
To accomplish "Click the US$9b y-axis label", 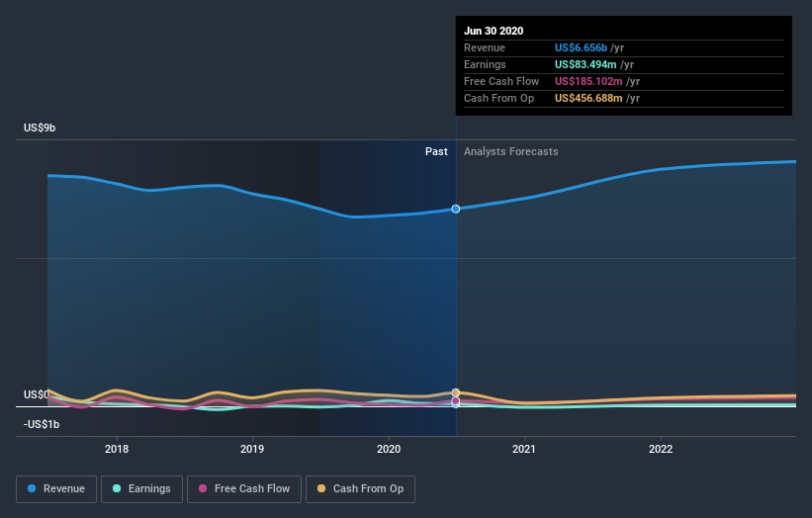I will click(40, 128).
